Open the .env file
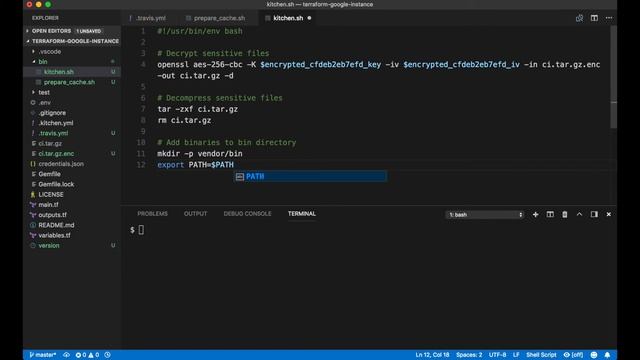The width and height of the screenshot is (640, 360). (44, 102)
